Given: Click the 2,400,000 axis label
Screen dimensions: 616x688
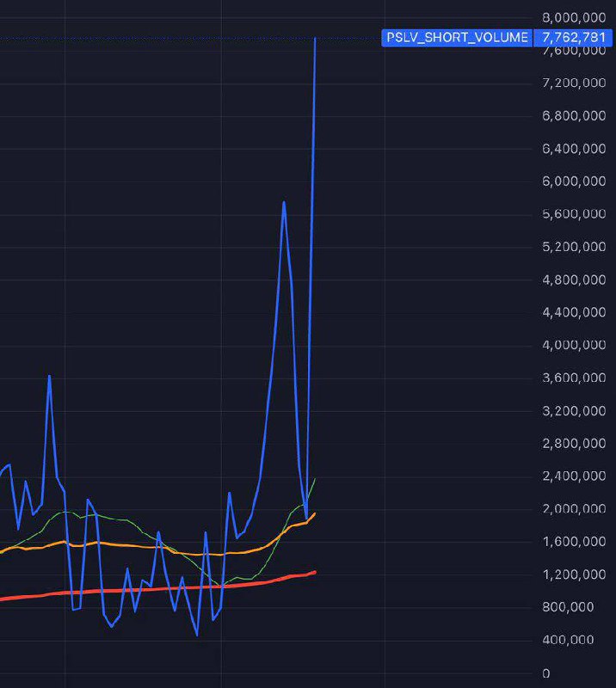Looking at the screenshot, I should (x=574, y=476).
